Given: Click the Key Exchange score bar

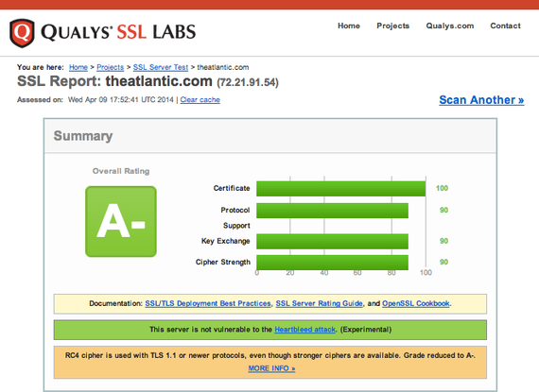Looking at the screenshot, I should [x=333, y=241].
